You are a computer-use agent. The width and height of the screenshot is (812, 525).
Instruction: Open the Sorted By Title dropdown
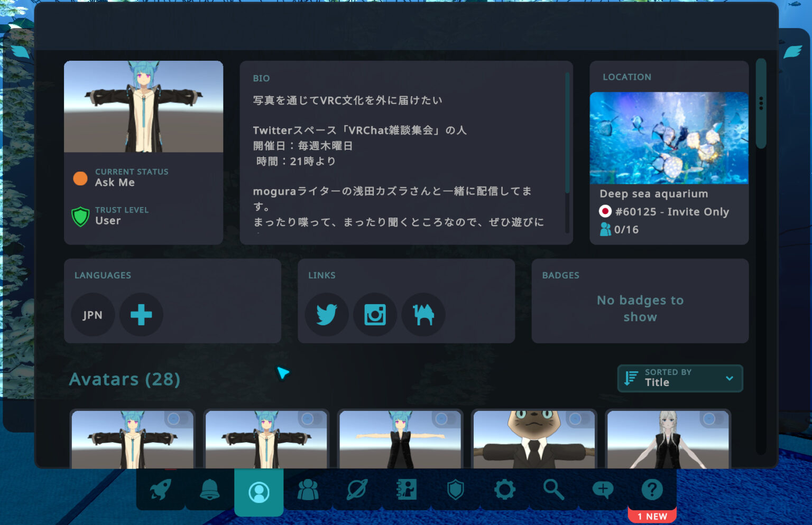click(x=680, y=378)
